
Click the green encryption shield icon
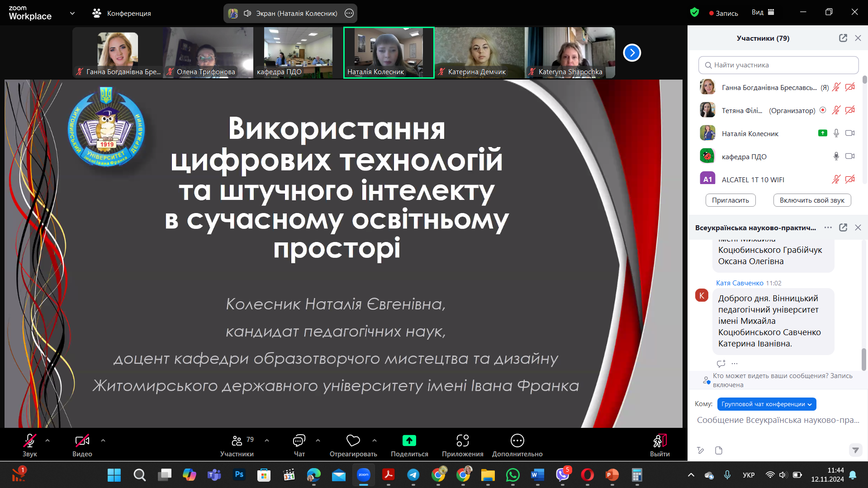[694, 13]
